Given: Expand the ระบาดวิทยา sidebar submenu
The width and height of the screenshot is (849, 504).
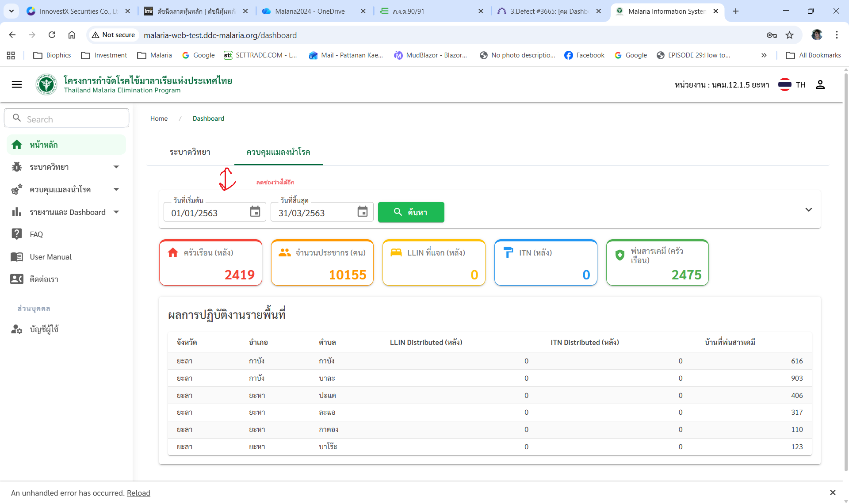Looking at the screenshot, I should [x=116, y=167].
